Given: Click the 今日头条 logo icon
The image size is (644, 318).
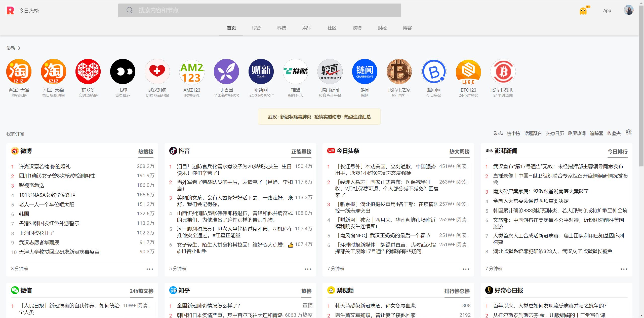Looking at the screenshot, I should coord(331,151).
